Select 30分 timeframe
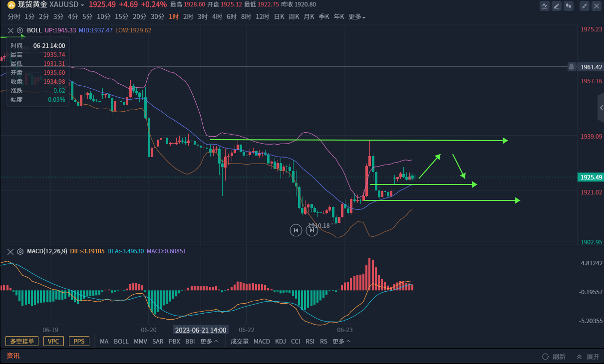This screenshot has height=364, width=604. pos(158,16)
